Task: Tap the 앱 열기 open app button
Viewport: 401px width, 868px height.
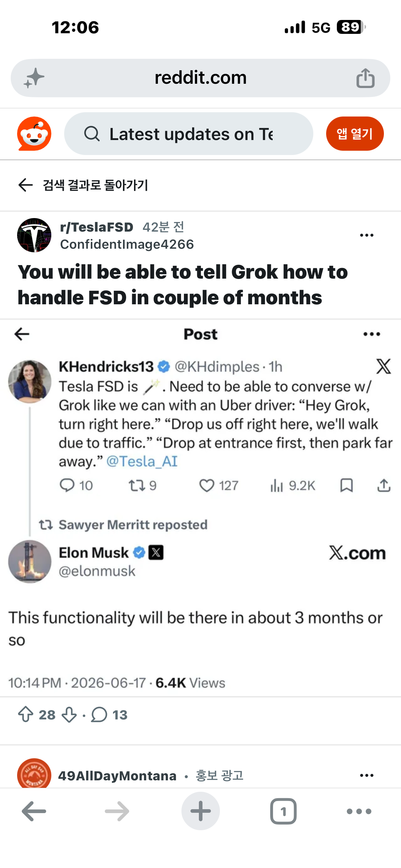Action: click(355, 134)
